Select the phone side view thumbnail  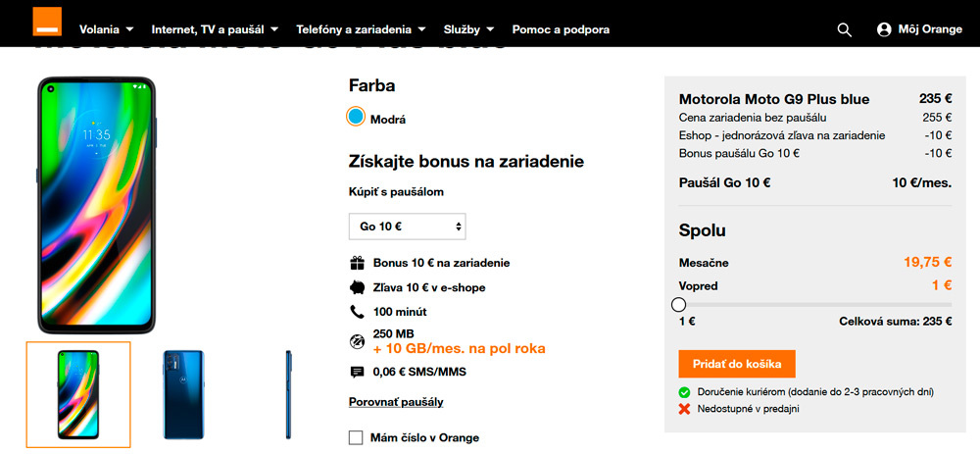click(288, 394)
